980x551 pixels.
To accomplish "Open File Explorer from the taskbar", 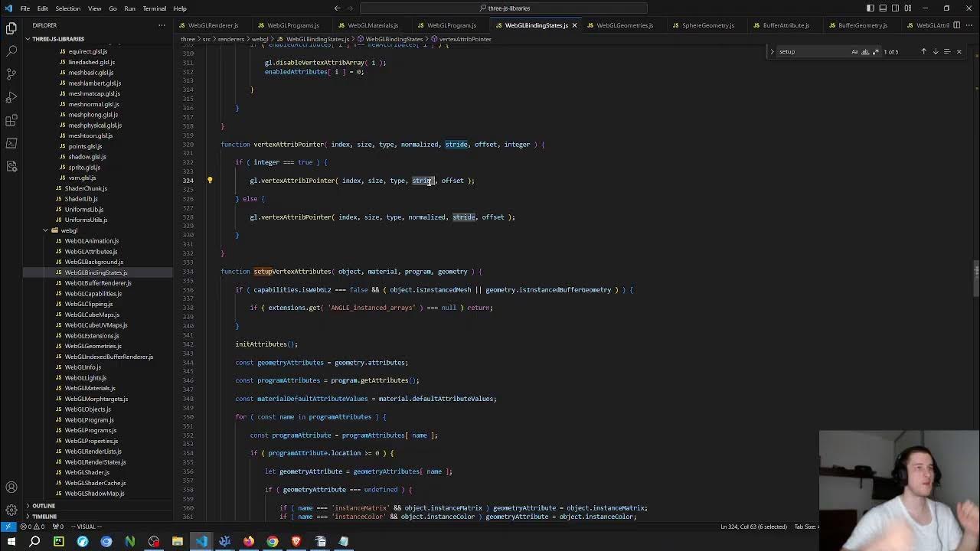I will click(178, 542).
